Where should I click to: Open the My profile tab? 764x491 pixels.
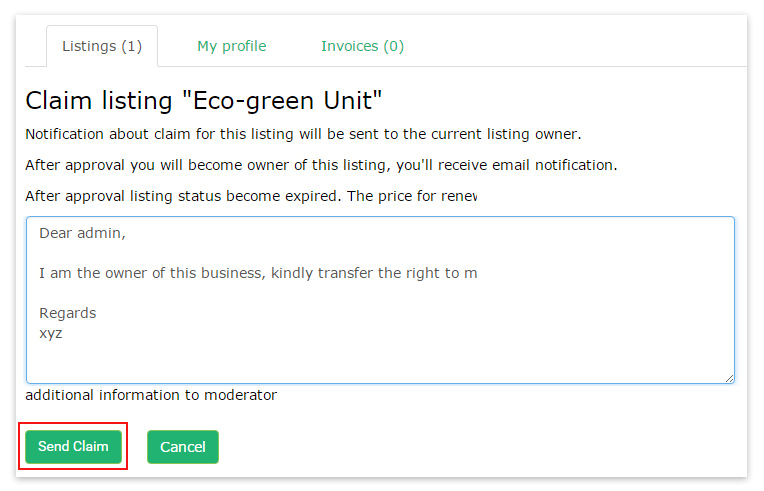(x=231, y=46)
